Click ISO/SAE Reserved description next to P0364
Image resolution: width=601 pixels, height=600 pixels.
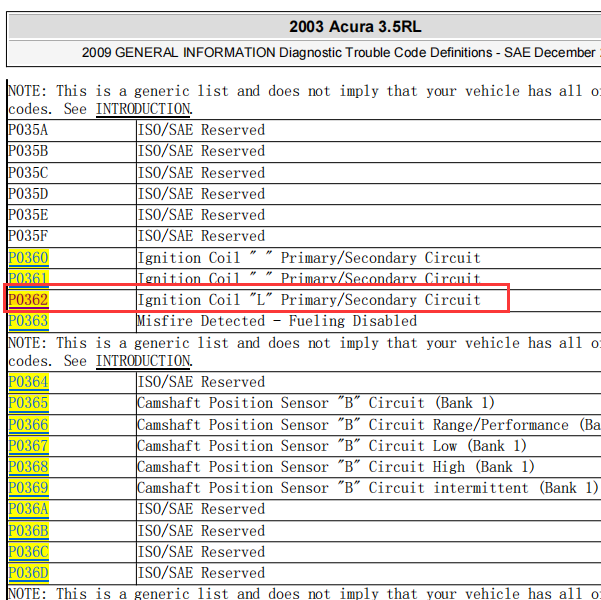pos(201,382)
